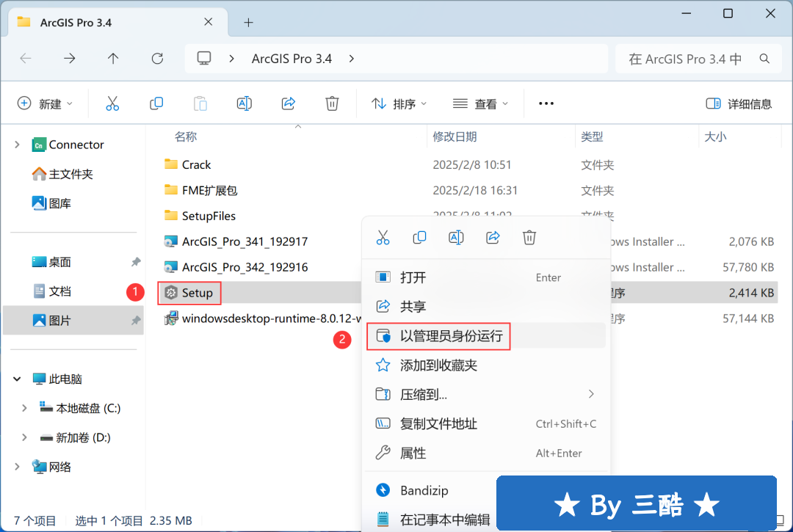Open the Sort (排序) dropdown
Viewport: 793px width, 532px height.
tap(399, 103)
